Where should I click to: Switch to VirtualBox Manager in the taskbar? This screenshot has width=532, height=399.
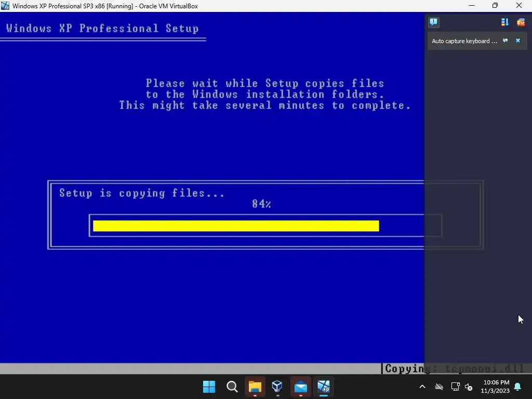pyautogui.click(x=277, y=387)
